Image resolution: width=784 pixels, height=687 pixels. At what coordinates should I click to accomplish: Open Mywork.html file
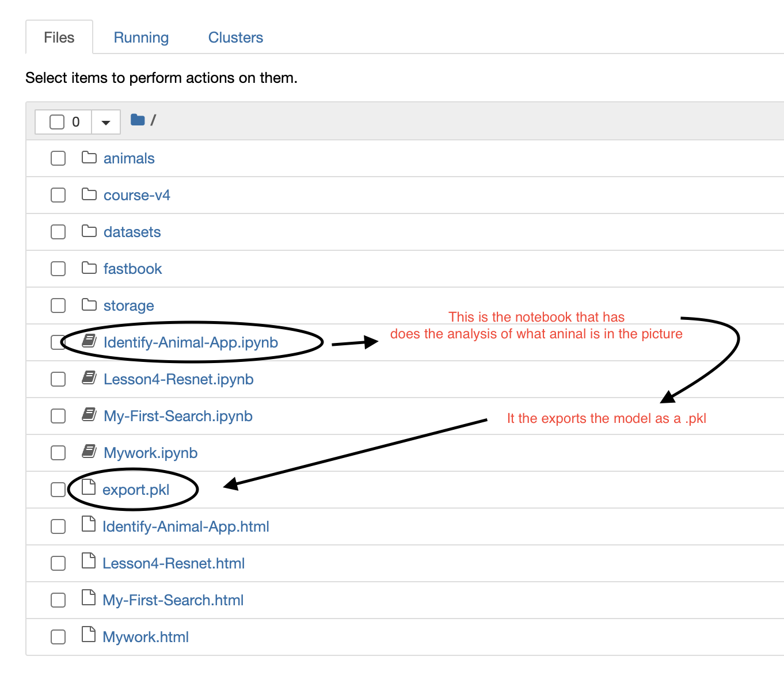[146, 637]
